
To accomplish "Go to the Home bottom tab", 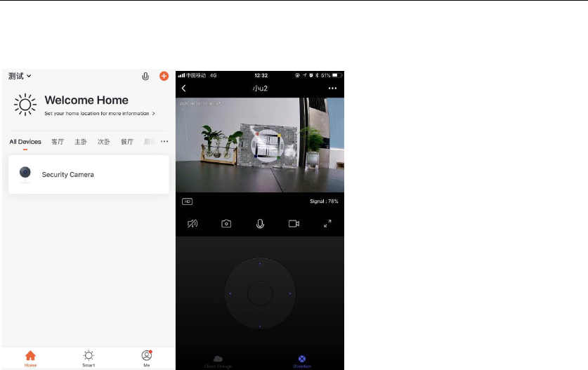I will (30, 358).
